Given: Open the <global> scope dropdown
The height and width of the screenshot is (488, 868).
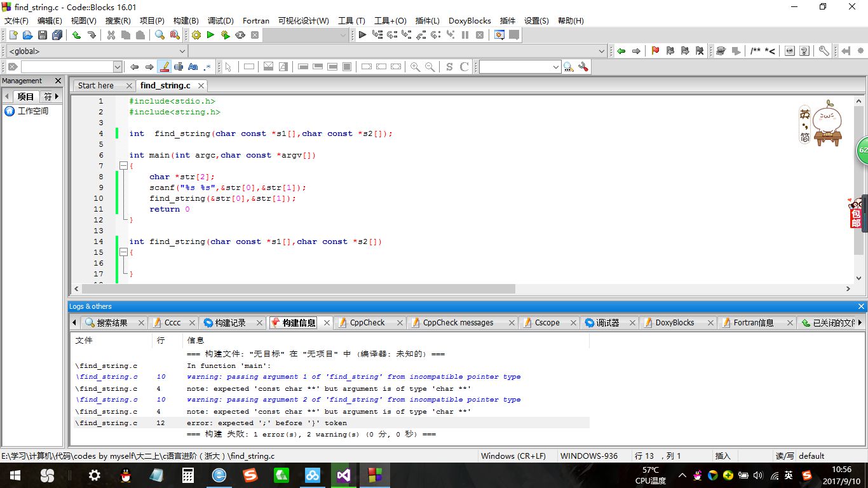Looking at the screenshot, I should click(95, 51).
